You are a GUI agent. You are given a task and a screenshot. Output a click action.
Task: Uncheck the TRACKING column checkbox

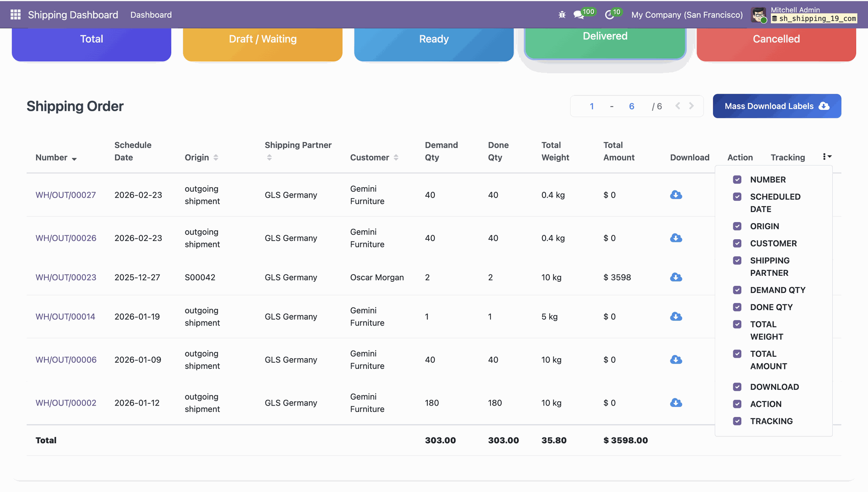(x=737, y=421)
